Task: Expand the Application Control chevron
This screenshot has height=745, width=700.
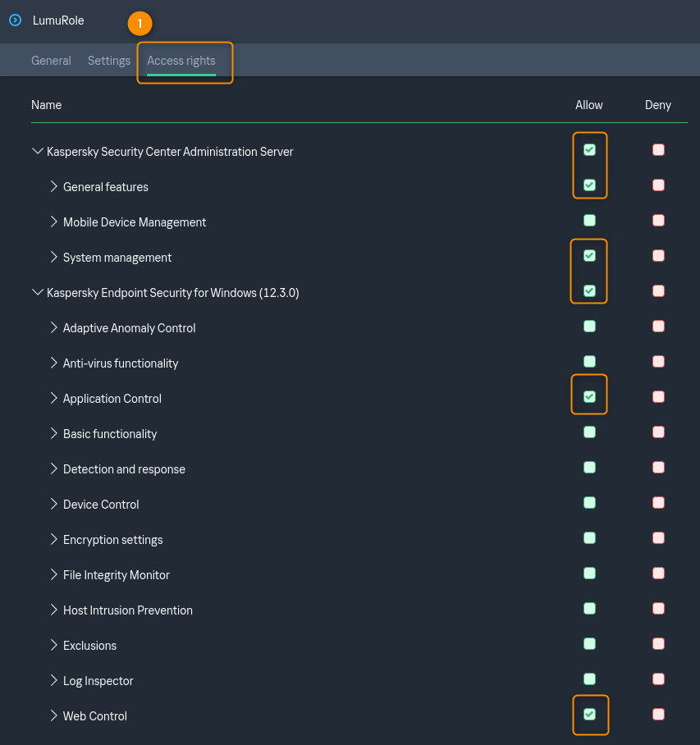Action: tap(54, 399)
